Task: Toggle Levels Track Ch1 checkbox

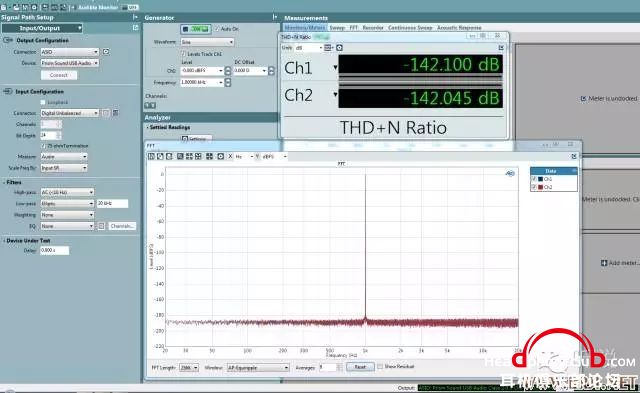Action: coord(183,54)
